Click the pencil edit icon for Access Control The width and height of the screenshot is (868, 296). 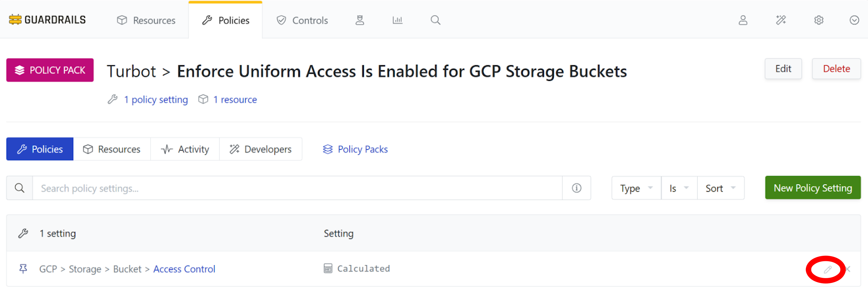coord(828,269)
